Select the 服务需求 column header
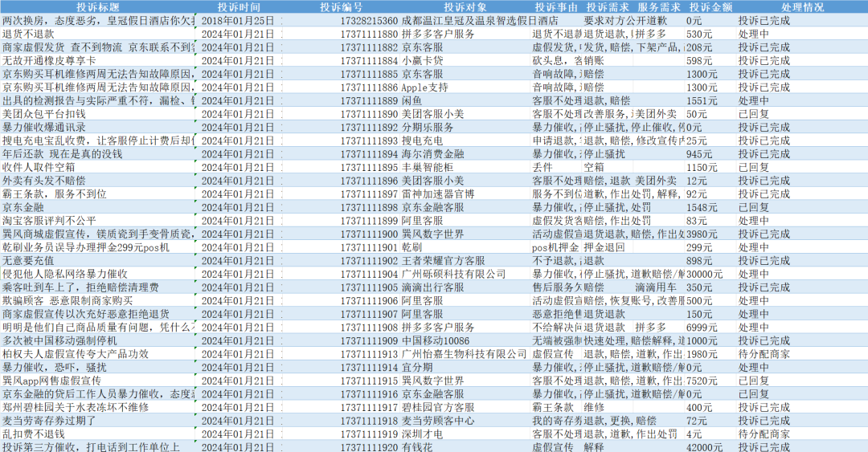868x452 pixels. coord(659,7)
